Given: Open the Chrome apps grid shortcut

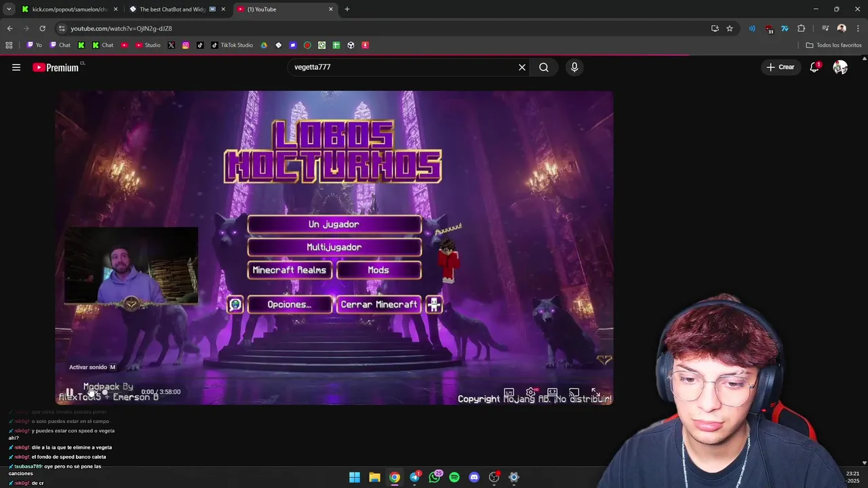Looking at the screenshot, I should click(9, 45).
